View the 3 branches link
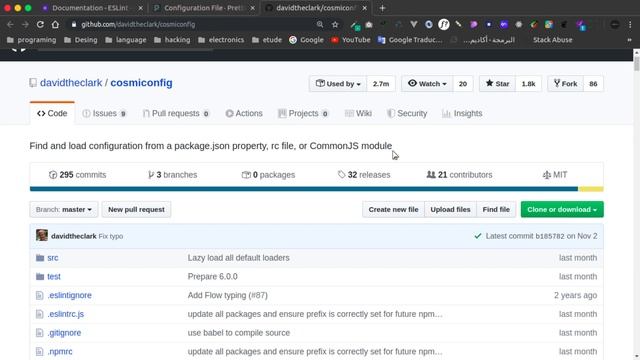The height and width of the screenshot is (360, 640). tap(172, 175)
